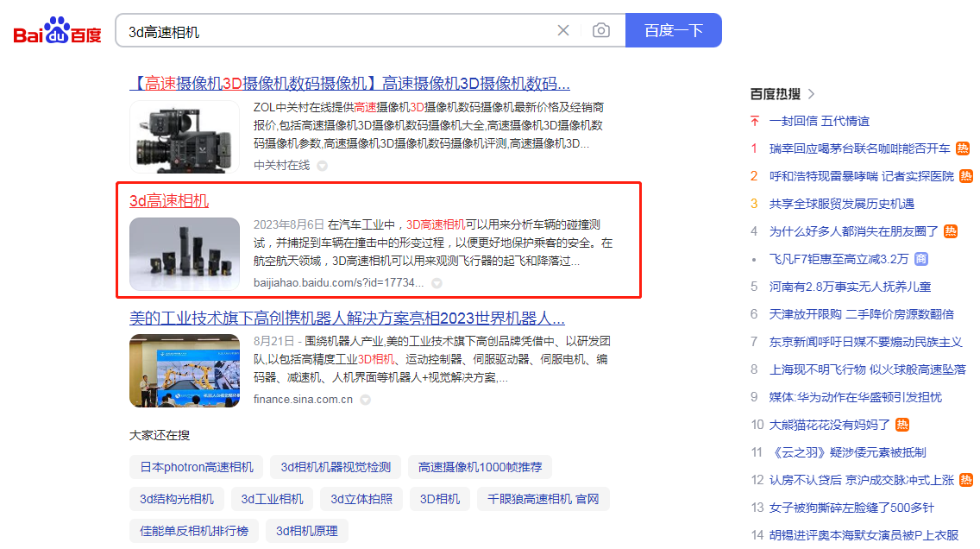980x549 pixels.
Task: Select the 3D相机 related search chip
Action: (439, 499)
